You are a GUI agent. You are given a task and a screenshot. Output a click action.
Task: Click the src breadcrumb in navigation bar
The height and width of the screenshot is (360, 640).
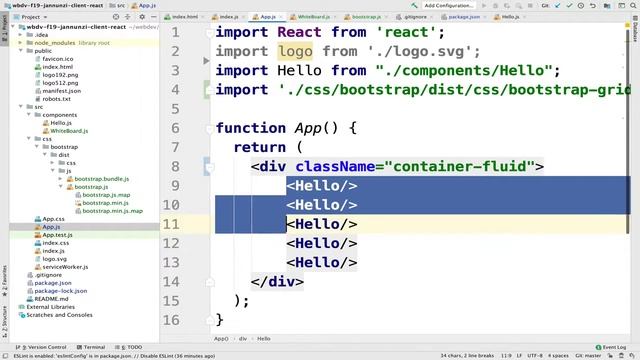[x=118, y=6]
